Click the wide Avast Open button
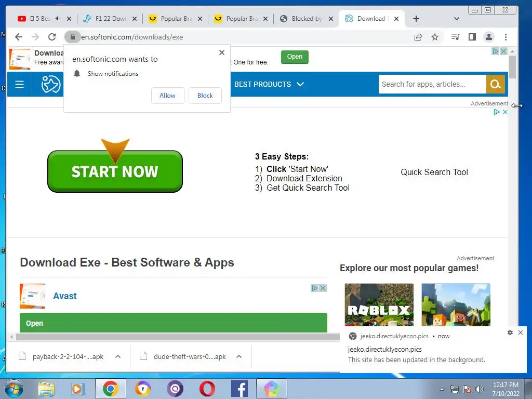Viewport: 532px width, 399px height. [174, 323]
